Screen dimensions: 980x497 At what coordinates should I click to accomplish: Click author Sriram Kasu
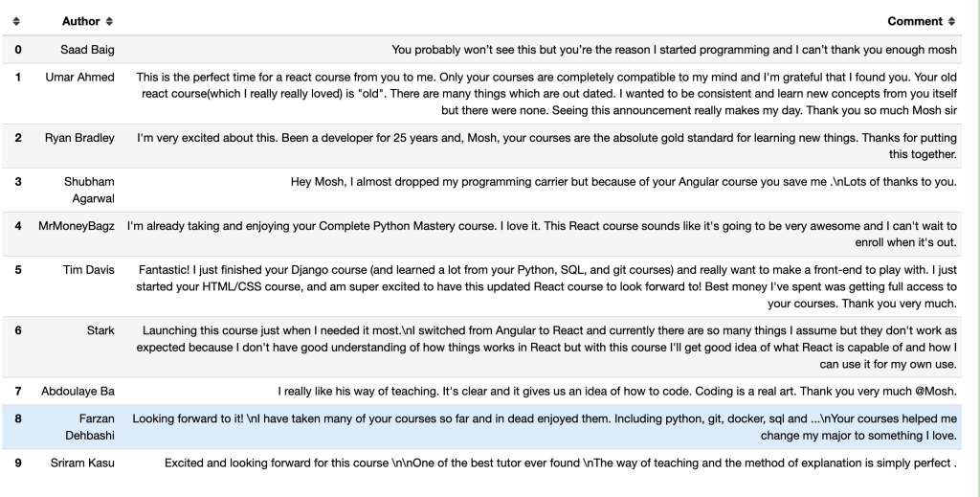(x=79, y=463)
